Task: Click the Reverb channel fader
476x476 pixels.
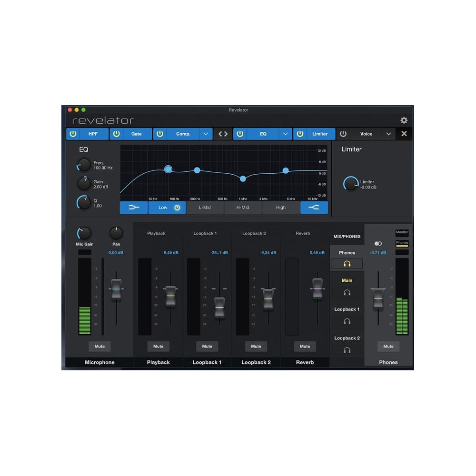Action: point(317,288)
